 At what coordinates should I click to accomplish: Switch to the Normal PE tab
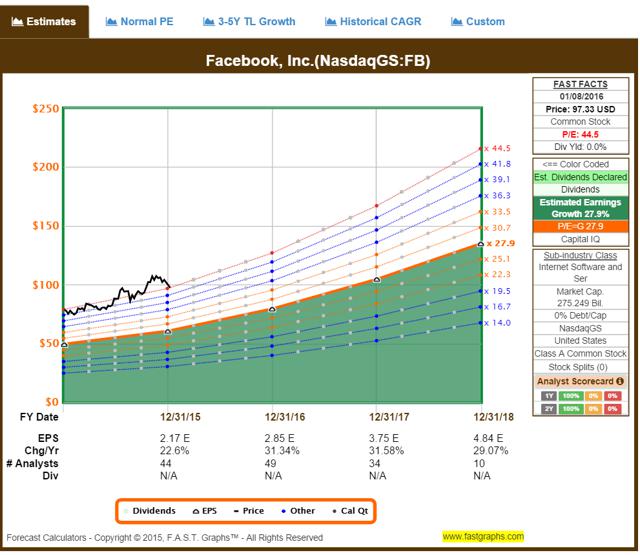coord(139,22)
